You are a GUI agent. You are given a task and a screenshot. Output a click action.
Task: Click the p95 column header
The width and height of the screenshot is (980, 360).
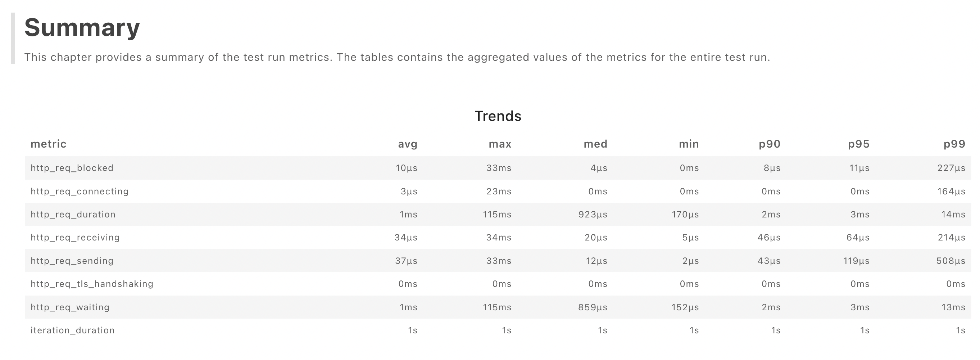click(859, 144)
